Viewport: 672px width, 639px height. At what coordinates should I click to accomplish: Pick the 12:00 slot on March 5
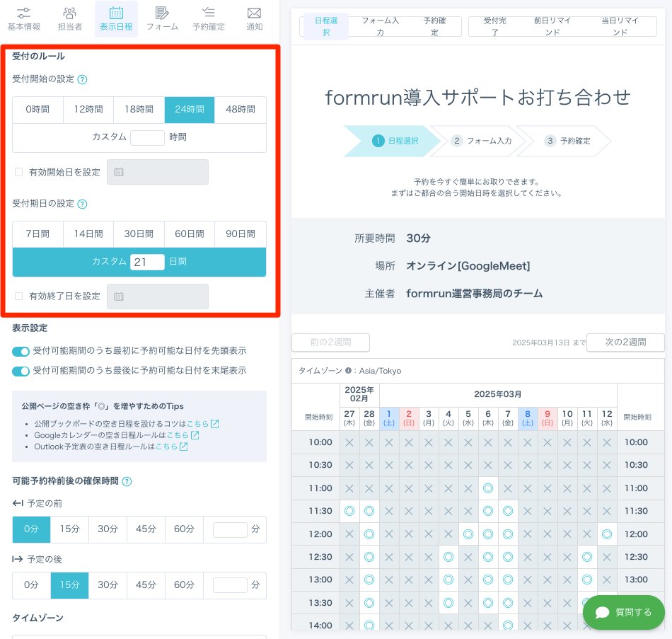coord(468,534)
